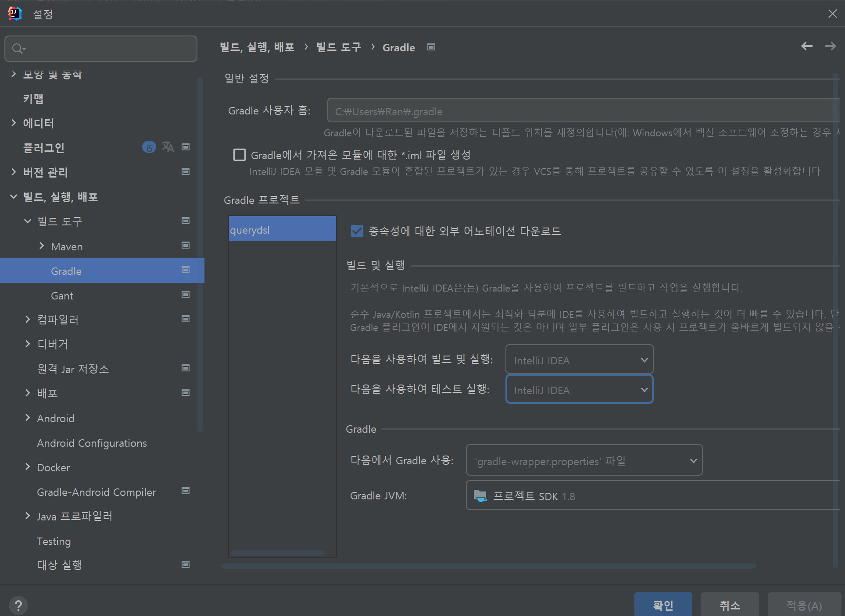Viewport: 845px width, 616px height.
Task: Click the 확인 button
Action: 662,605
